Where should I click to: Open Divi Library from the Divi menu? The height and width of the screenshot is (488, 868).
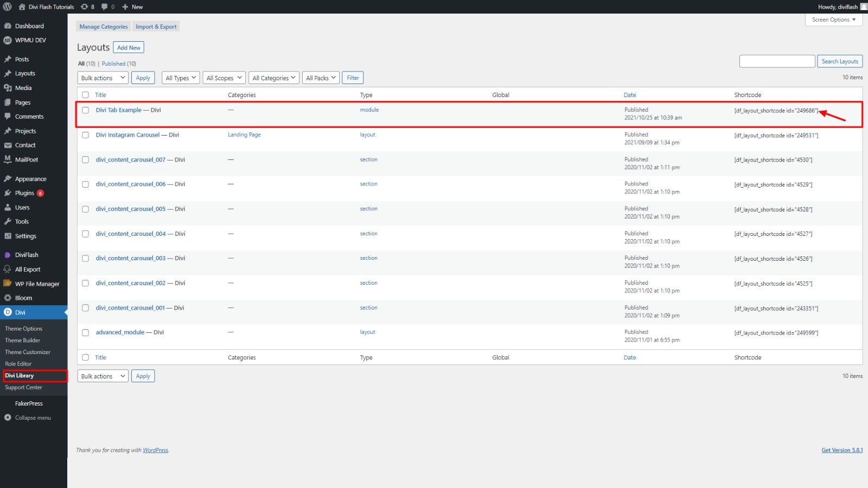point(19,375)
